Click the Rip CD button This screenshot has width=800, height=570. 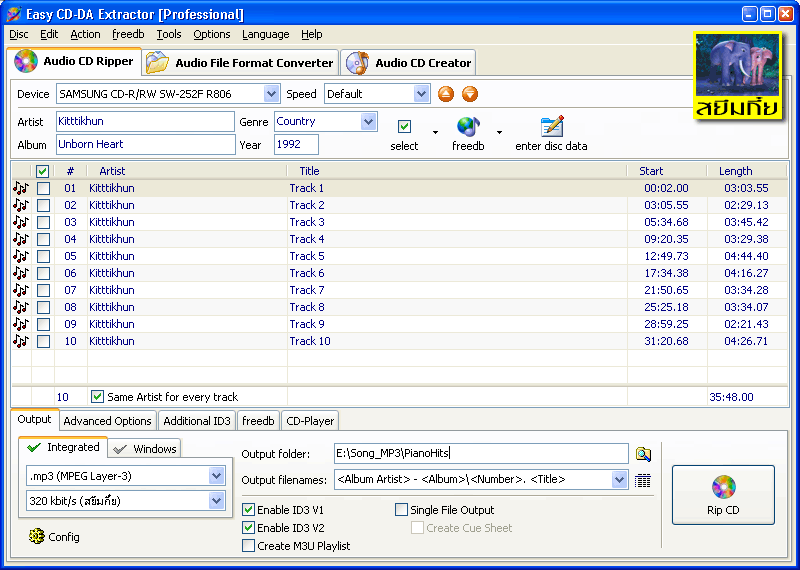pyautogui.click(x=723, y=494)
